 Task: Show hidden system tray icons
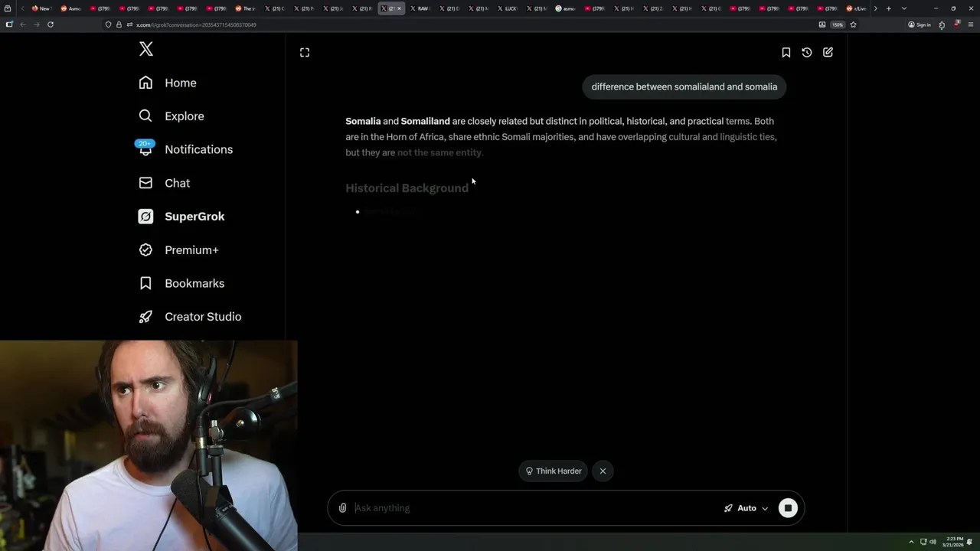click(x=911, y=542)
